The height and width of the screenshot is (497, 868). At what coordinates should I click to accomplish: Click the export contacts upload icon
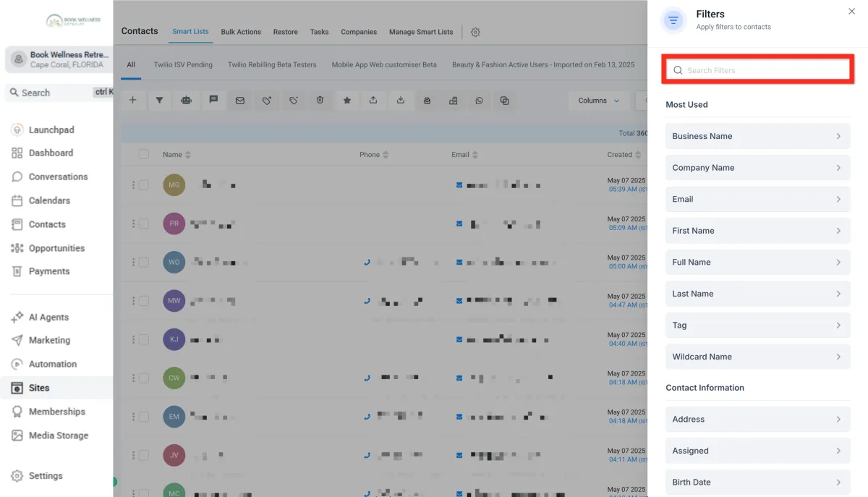click(373, 101)
